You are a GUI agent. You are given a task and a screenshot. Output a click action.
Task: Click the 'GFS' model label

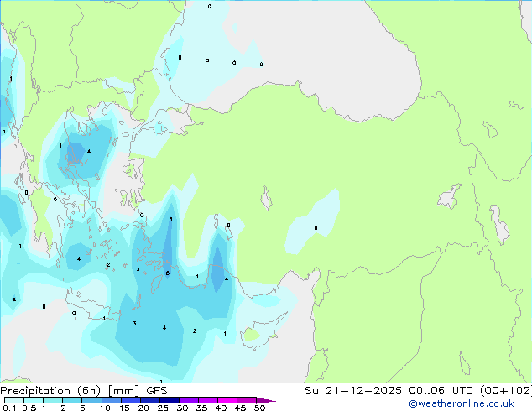pos(157,391)
